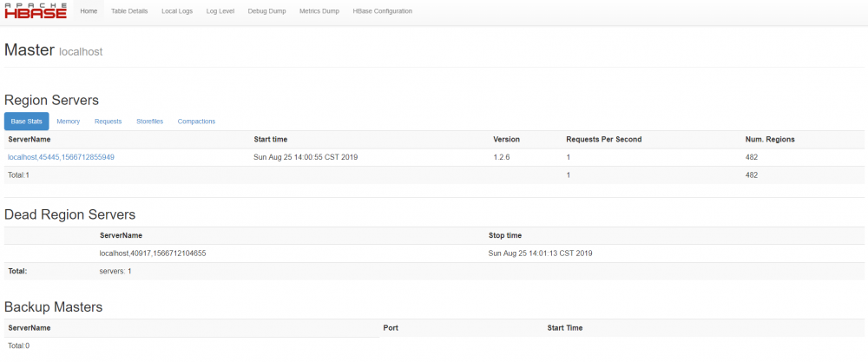View the Debug Dump page
Screen dimensions: 868x362
267,11
